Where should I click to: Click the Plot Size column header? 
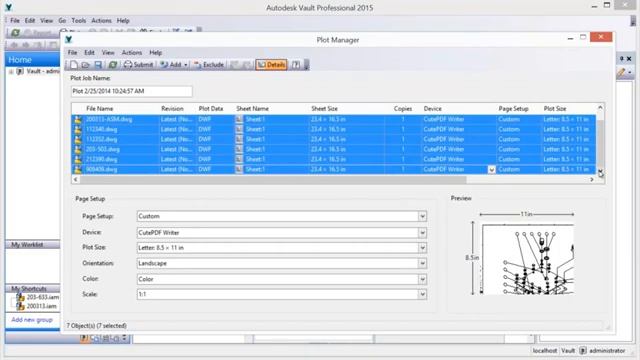point(555,109)
